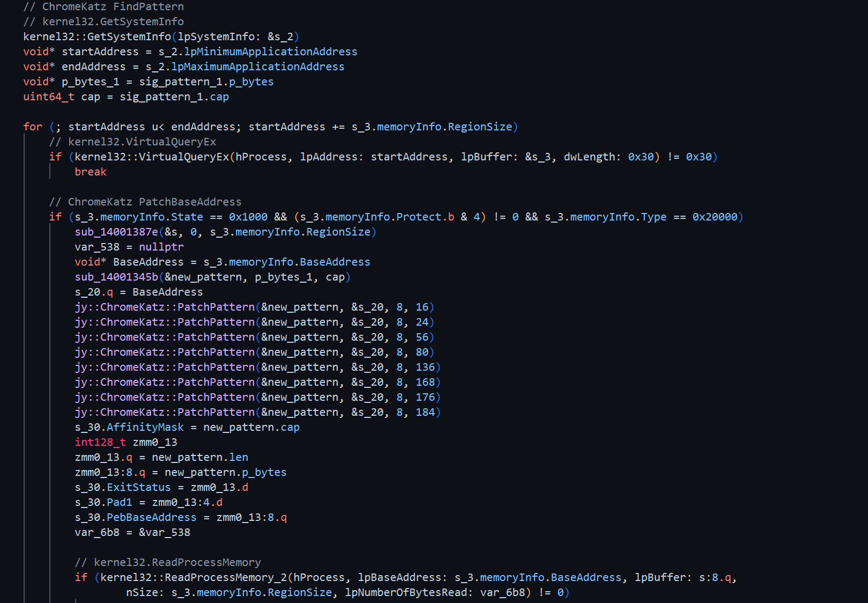Click PatchPattern call with offset 16

(x=216, y=307)
